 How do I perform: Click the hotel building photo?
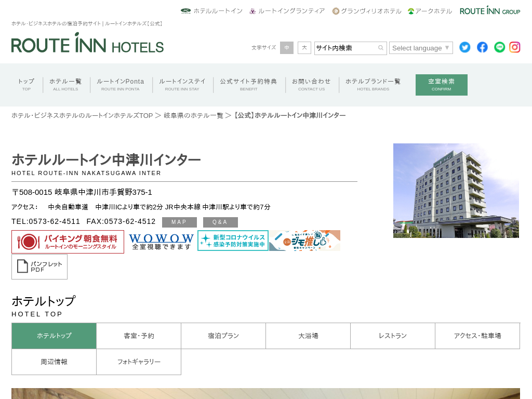[x=456, y=191]
